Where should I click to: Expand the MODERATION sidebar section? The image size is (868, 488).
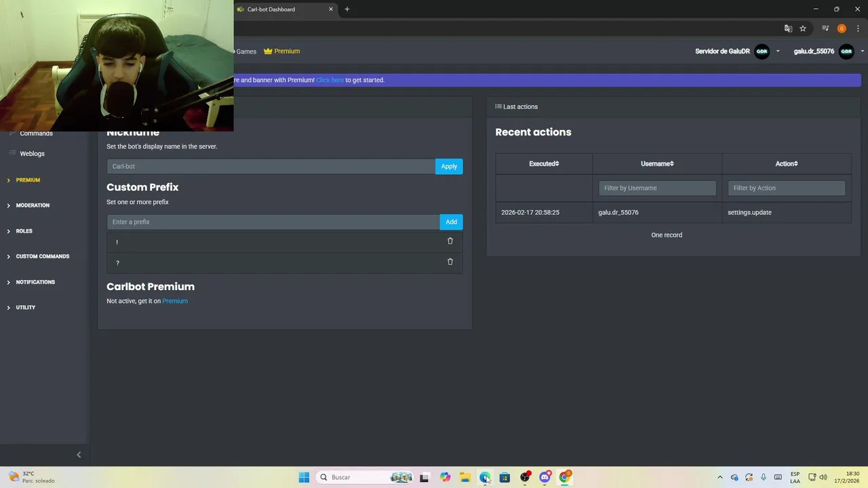click(x=33, y=205)
